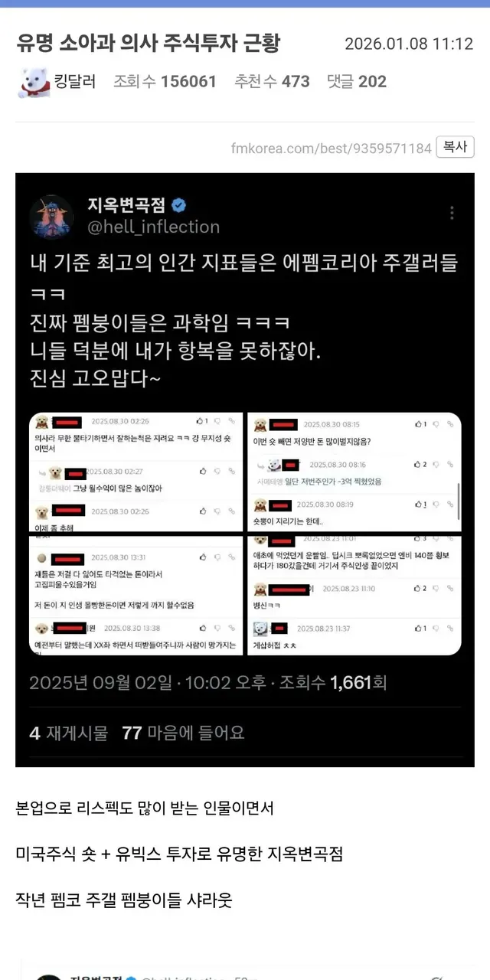This screenshot has width=490, height=980.
Task: Open the 지옥변곡점 profile picture
Action: [51, 217]
